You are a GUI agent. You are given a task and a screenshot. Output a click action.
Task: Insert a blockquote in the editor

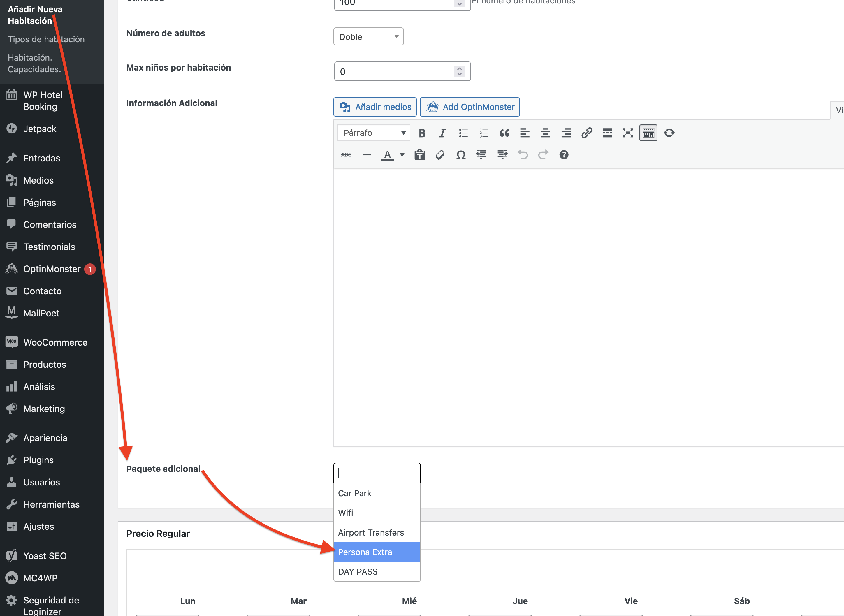504,133
